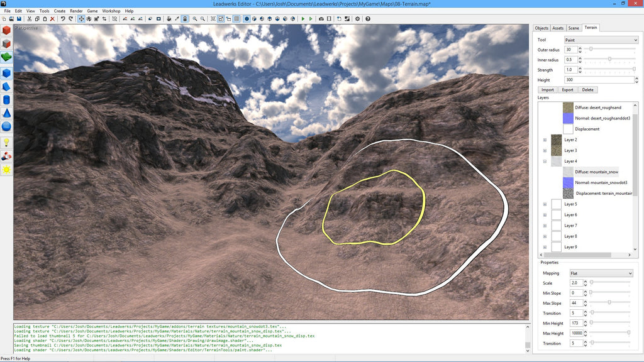Open the Workshop menu
Screen dimensions: 644x362
(111, 11)
